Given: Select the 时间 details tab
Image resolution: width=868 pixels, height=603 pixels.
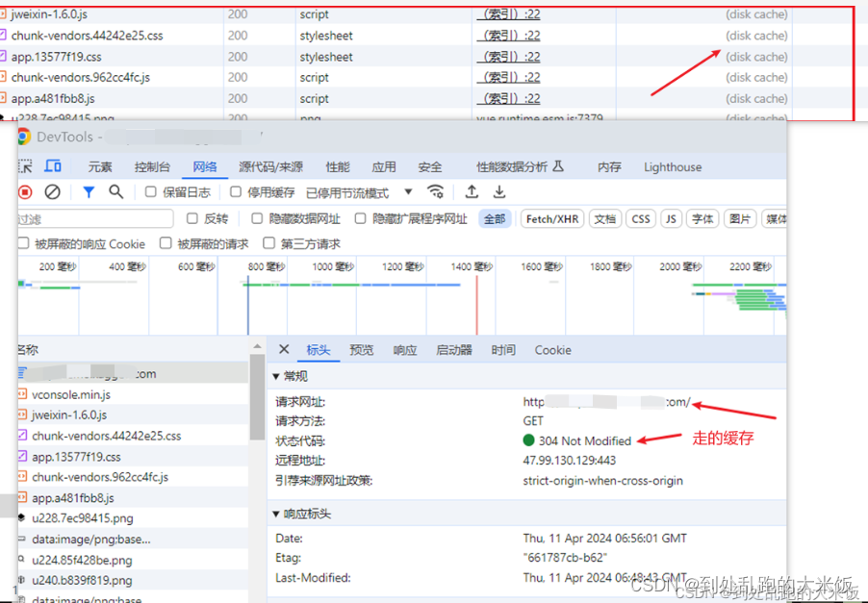Looking at the screenshot, I should pos(503,350).
